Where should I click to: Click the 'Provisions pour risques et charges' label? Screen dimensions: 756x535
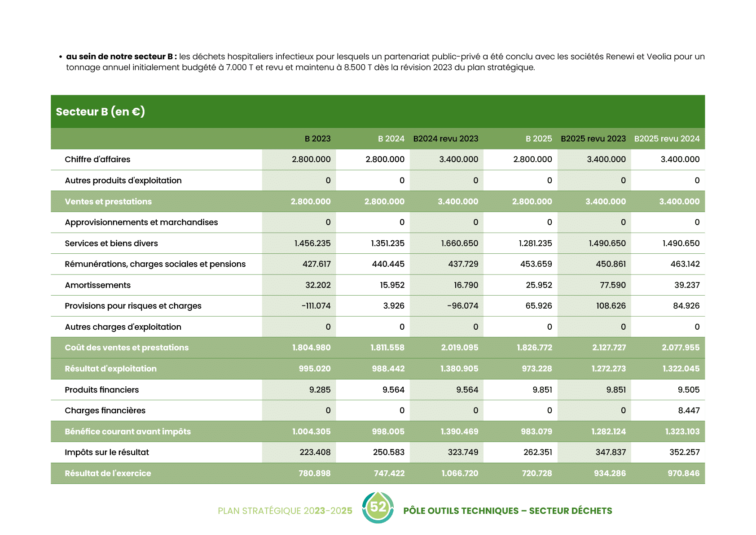coord(133,306)
